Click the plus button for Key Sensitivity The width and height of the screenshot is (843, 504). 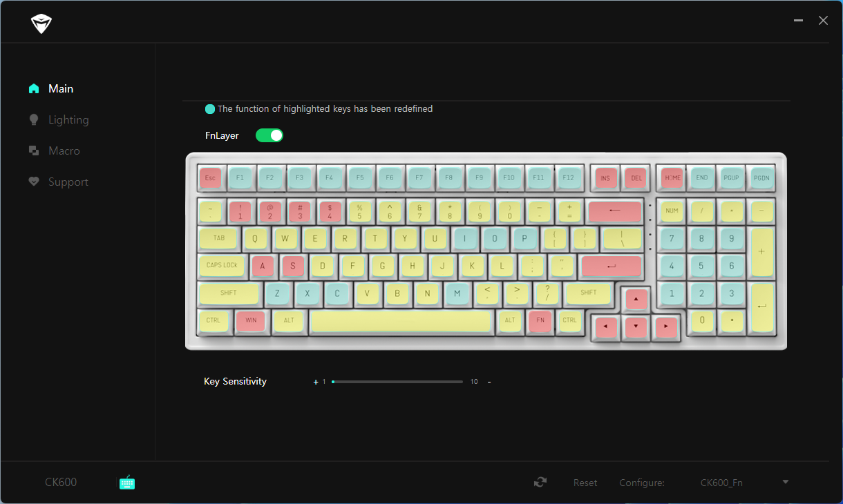pyautogui.click(x=316, y=382)
